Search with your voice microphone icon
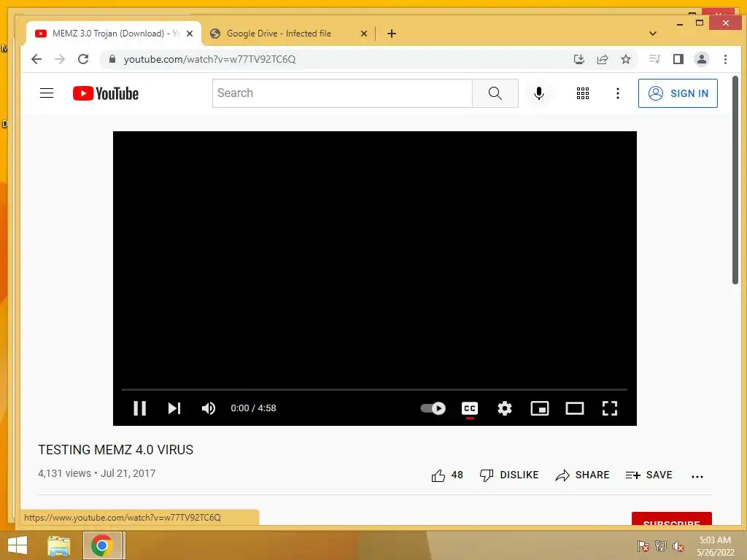This screenshot has height=560, width=747. point(539,93)
